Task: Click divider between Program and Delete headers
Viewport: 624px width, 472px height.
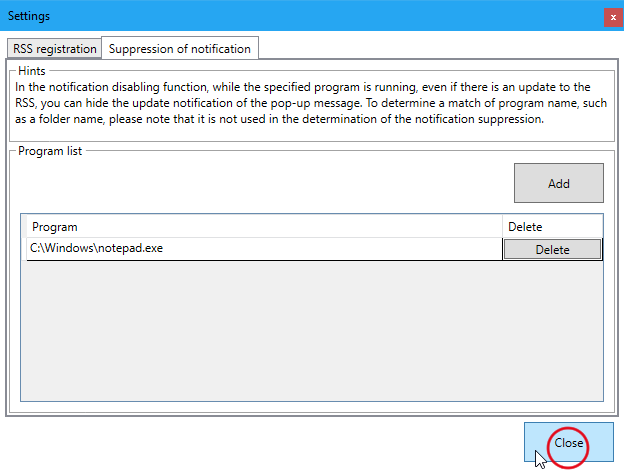Action: coord(502,227)
